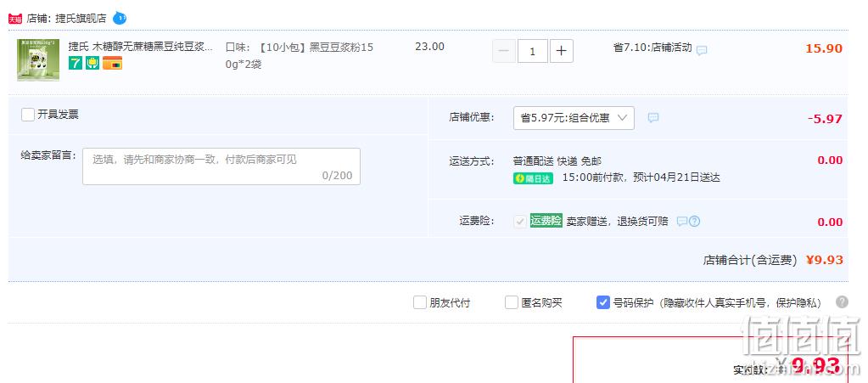
Task: Click the 店铺合计 total ¥9.93
Action: coord(824,260)
